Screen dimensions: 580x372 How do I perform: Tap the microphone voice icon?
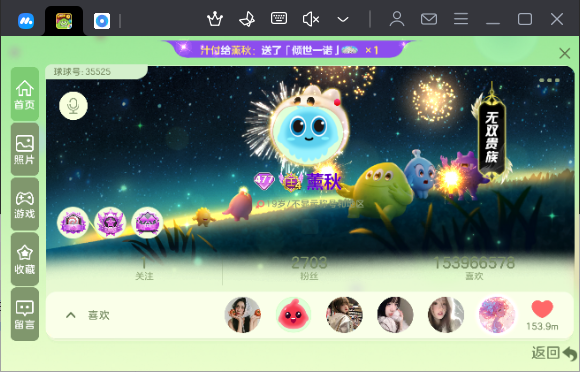(x=73, y=106)
